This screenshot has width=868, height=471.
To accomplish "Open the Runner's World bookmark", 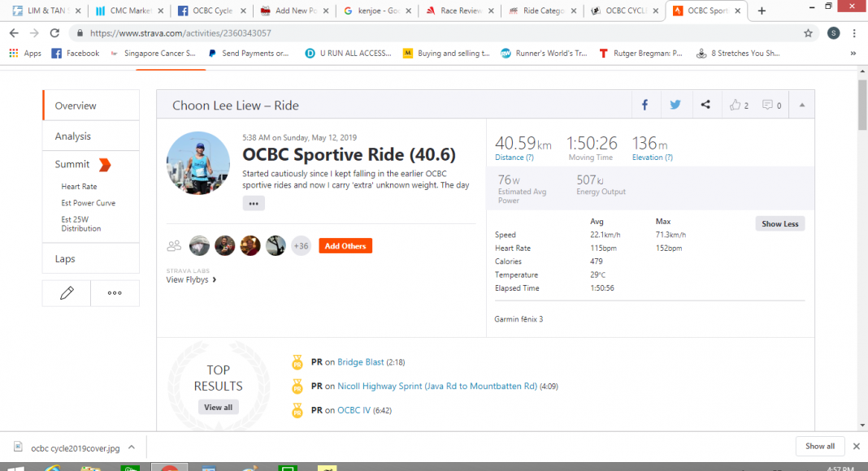I will (544, 53).
